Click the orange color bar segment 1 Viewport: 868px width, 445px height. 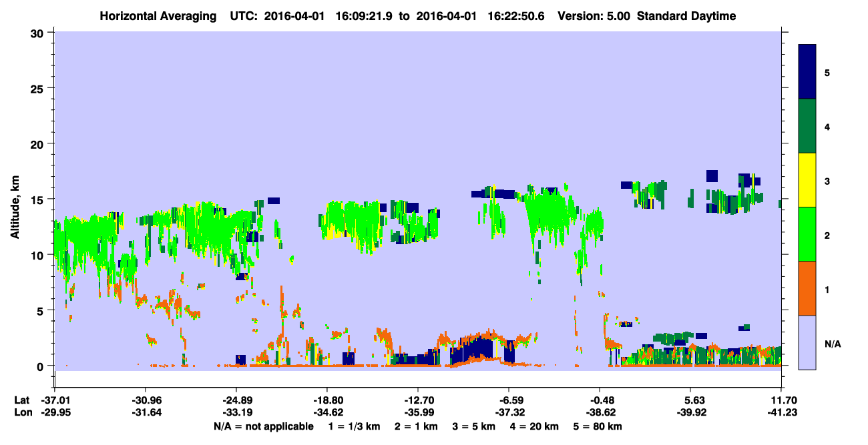click(x=807, y=288)
